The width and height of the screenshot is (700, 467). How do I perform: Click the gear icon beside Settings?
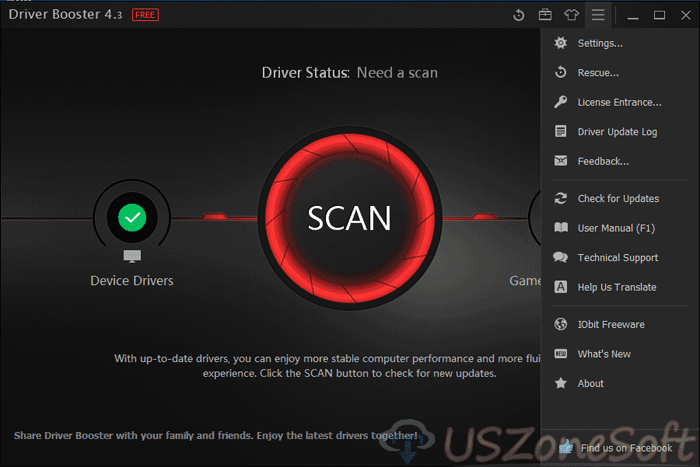pos(561,43)
